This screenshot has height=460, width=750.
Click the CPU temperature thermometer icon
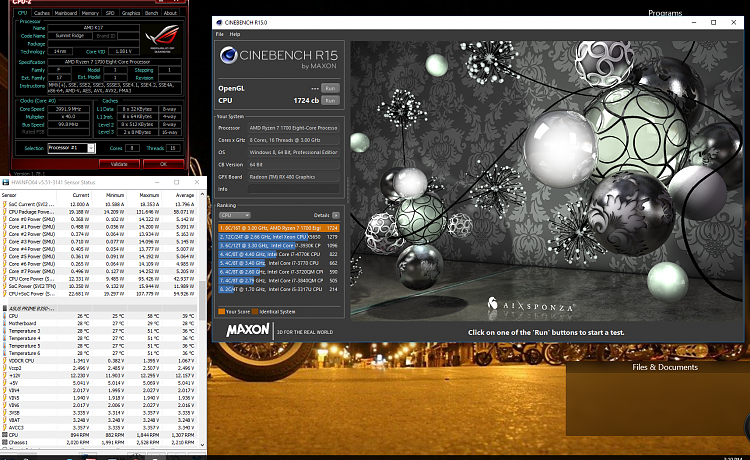pyautogui.click(x=5, y=316)
